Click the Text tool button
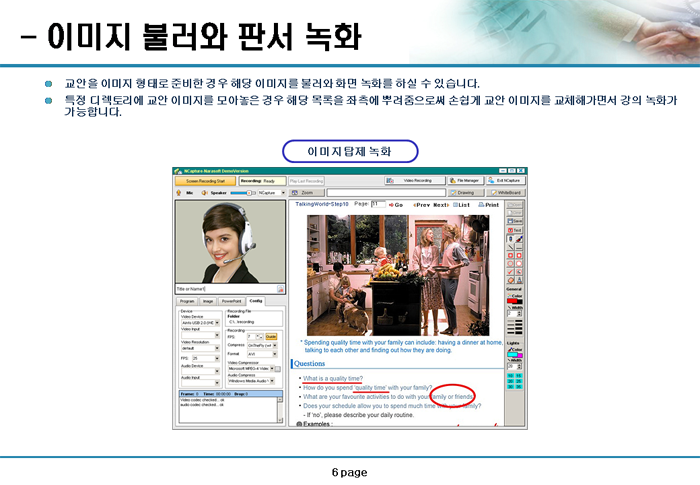 pos(515,230)
